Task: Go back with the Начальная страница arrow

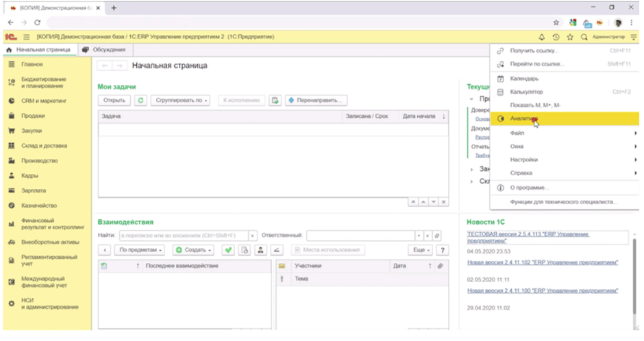Action: click(x=105, y=66)
